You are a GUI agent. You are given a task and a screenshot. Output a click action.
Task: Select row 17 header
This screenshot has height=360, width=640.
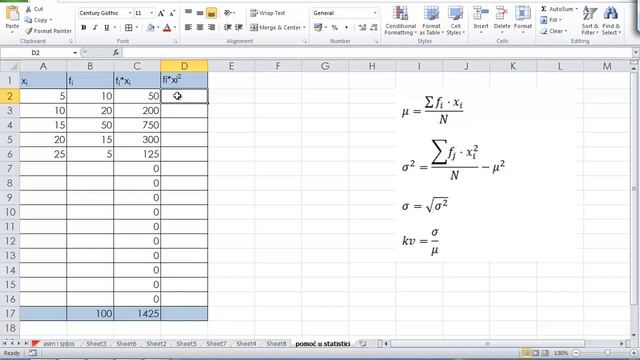tap(10, 313)
